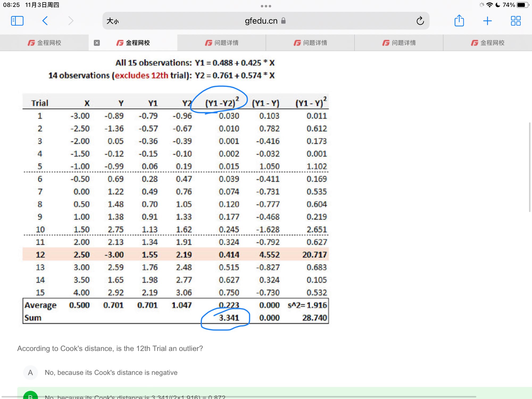The height and width of the screenshot is (399, 532).
Task: Switch to the first 金程网校 tab
Action: [44, 43]
